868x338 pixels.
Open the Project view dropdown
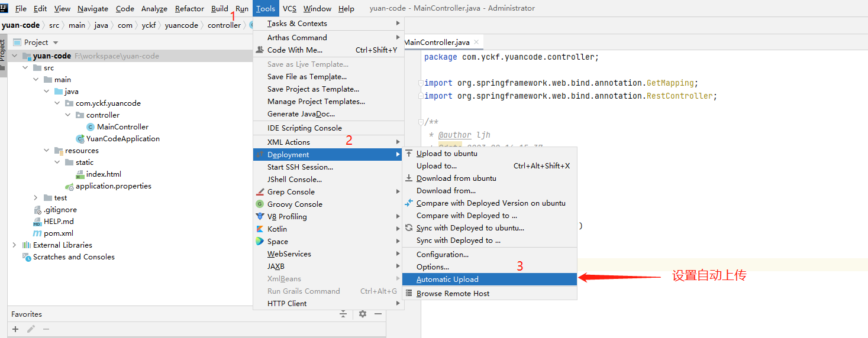point(56,43)
